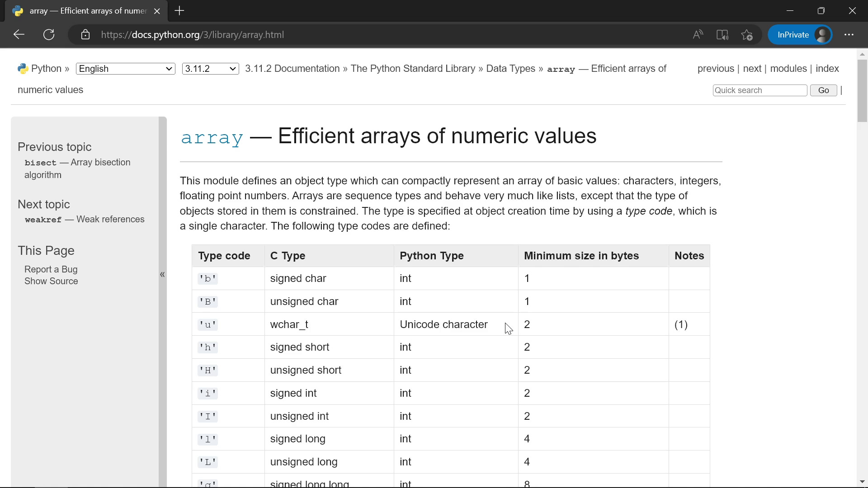868x488 pixels.
Task: Open browser Settings and more ellipsis
Action: 849,35
